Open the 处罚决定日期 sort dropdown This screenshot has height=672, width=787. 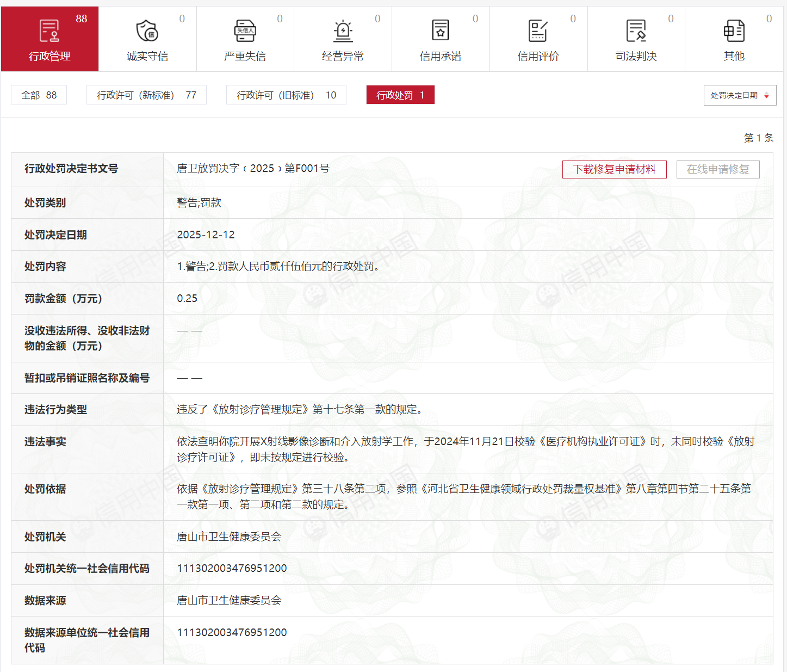739,95
